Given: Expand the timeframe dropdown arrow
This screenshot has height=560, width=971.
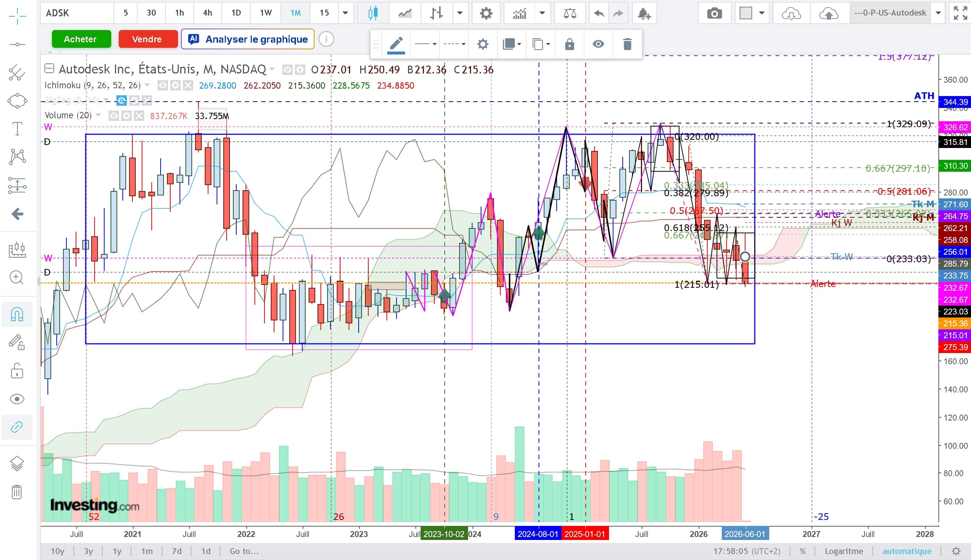Looking at the screenshot, I should pyautogui.click(x=345, y=13).
